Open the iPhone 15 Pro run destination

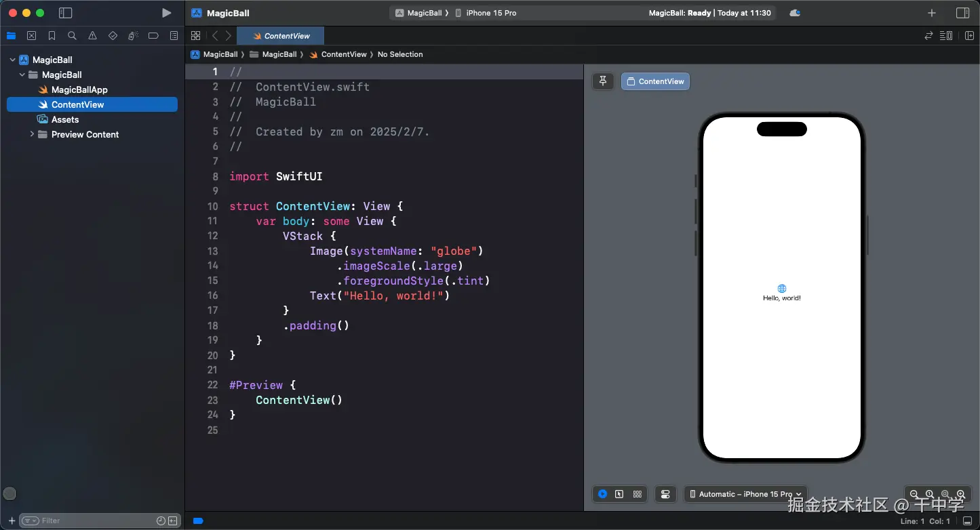coord(491,13)
